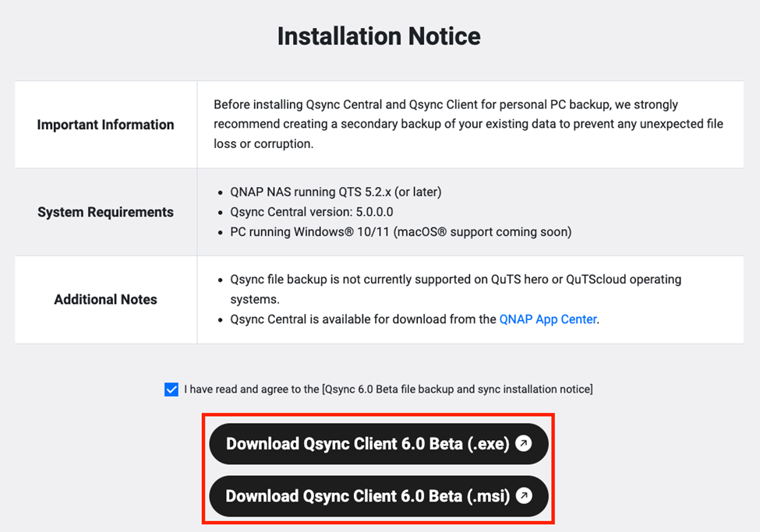This screenshot has height=532, width=760.
Task: Click the bracketed Qsync 6.0 Beta installation notice text
Action: pyautogui.click(x=457, y=389)
